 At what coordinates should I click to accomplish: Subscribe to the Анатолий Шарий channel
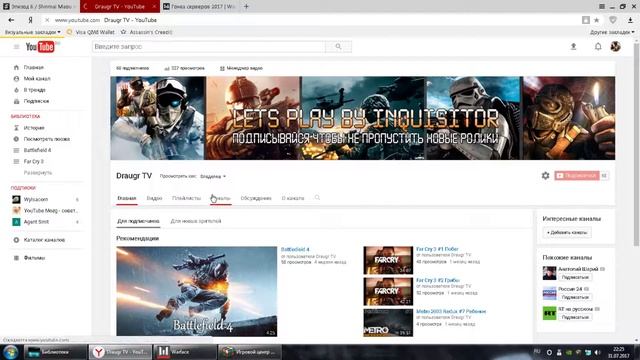(x=575, y=277)
